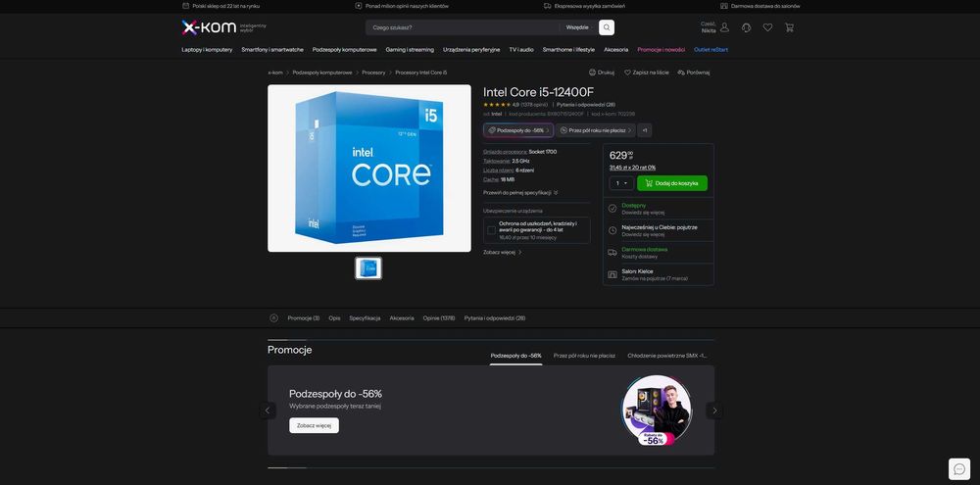Click calendar icon in top info bar

tap(185, 6)
